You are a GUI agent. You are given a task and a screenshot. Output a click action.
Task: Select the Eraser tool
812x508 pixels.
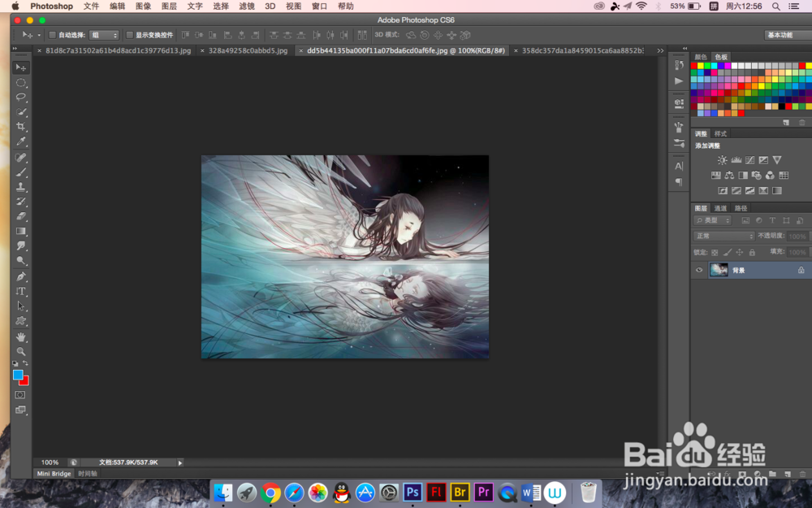tap(21, 216)
